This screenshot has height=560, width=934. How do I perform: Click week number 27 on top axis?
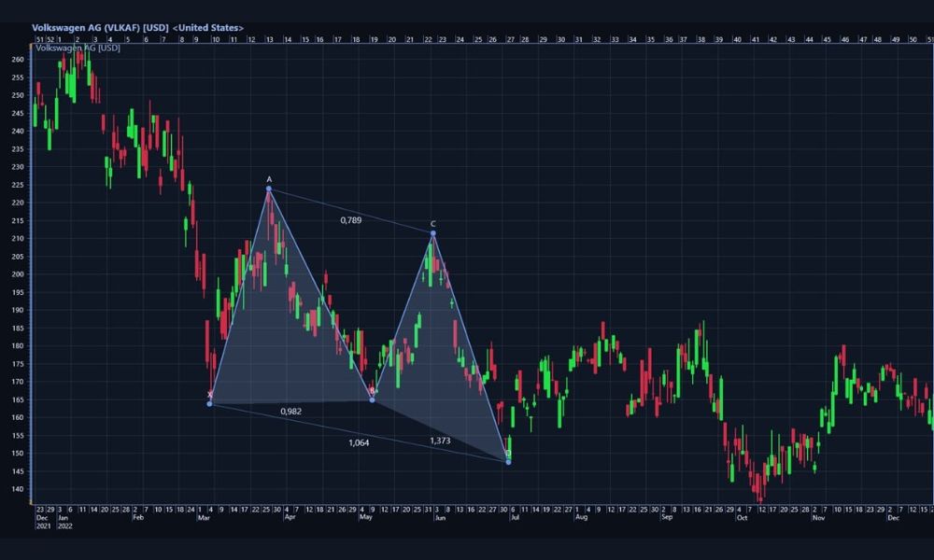(509, 40)
